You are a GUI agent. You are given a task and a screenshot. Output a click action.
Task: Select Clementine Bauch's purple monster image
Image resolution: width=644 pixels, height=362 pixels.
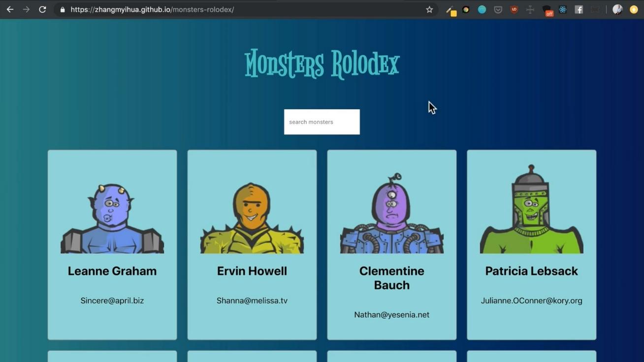click(392, 213)
